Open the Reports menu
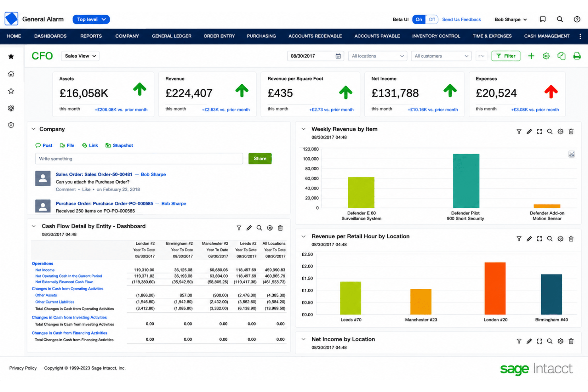This screenshot has height=392, width=588. coord(91,36)
